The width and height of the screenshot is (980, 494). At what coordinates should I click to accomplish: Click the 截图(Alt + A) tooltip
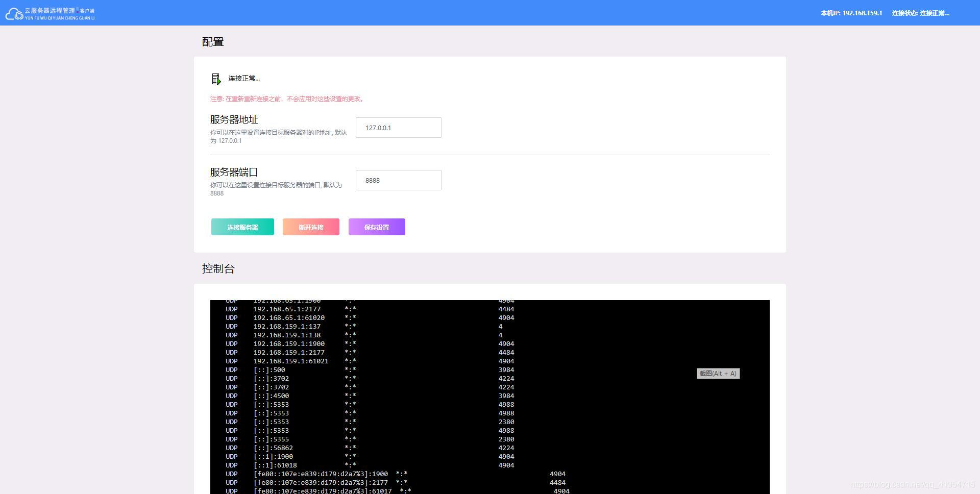pos(718,374)
